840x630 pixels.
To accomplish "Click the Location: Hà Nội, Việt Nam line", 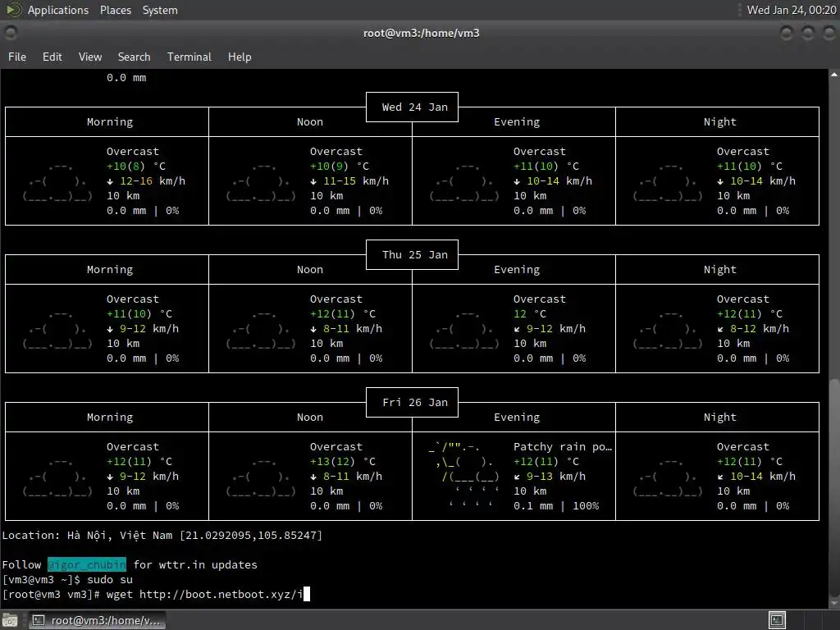I will 162,535.
